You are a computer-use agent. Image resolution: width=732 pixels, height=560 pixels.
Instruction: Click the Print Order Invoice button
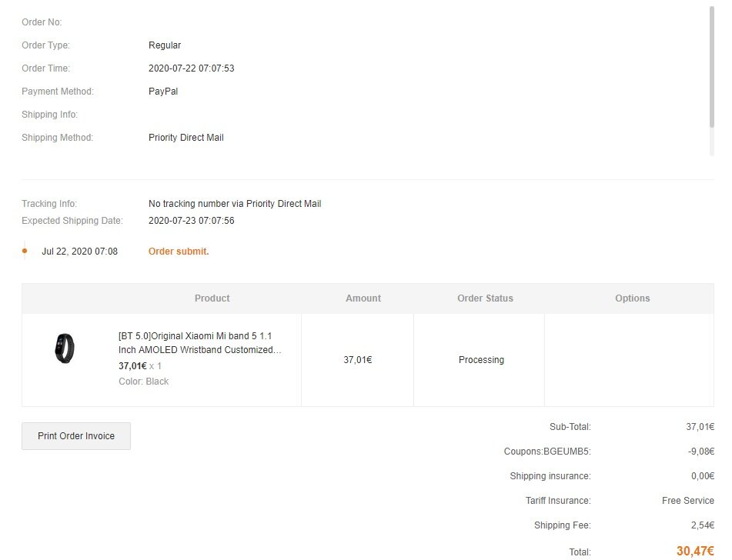[76, 436]
